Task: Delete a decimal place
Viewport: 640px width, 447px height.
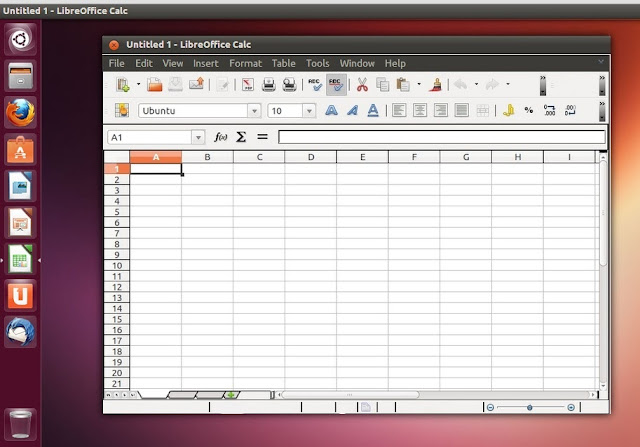Action: coord(570,110)
